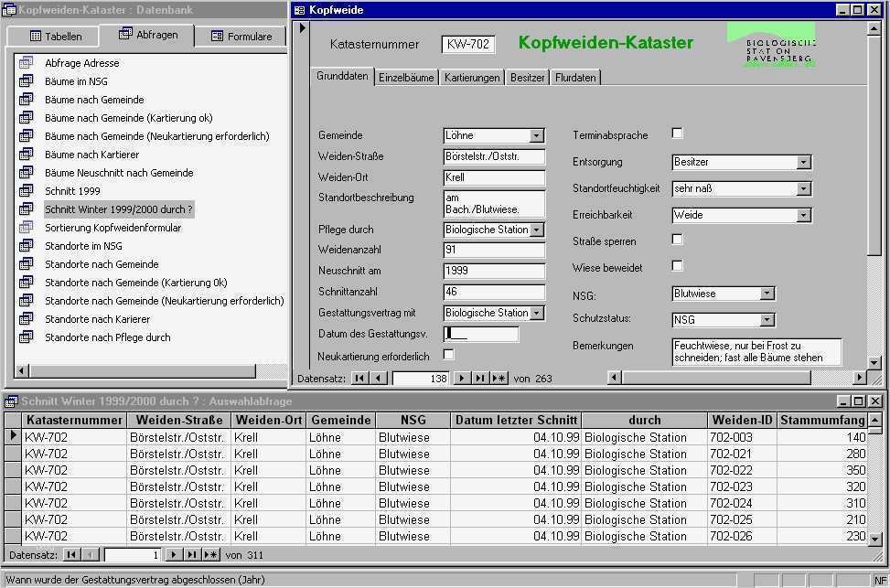Expand the Erreichbarkeit dropdown
This screenshot has height=588, width=890.
(x=803, y=216)
